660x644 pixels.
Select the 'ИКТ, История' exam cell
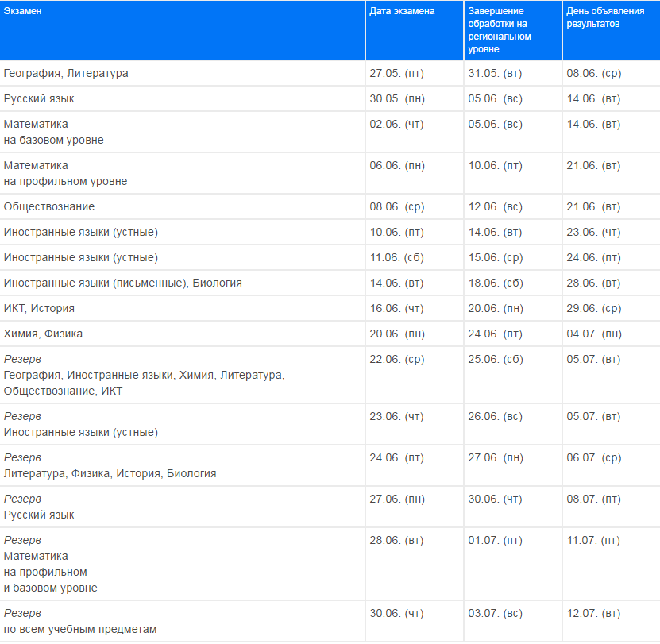tap(182, 308)
